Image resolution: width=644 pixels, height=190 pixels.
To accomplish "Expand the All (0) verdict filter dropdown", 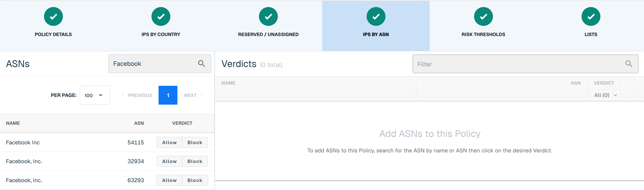I will (605, 95).
